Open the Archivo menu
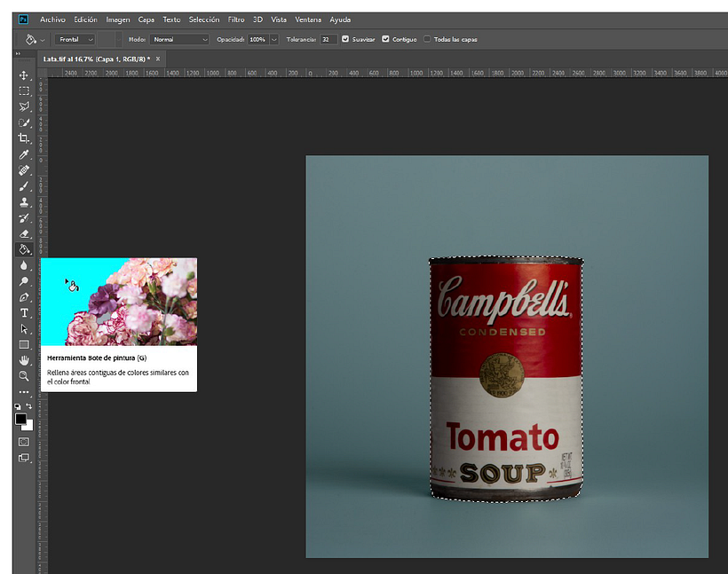 pyautogui.click(x=52, y=20)
